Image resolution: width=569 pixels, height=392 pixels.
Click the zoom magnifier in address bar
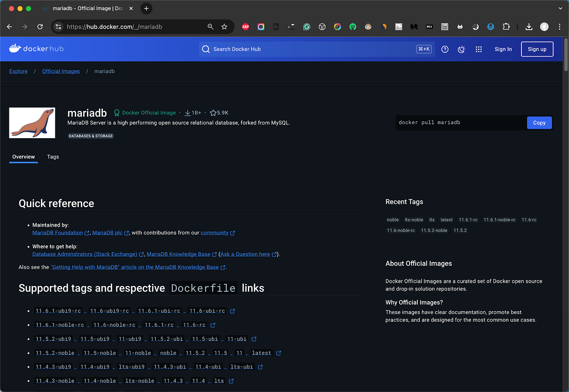[x=211, y=27]
